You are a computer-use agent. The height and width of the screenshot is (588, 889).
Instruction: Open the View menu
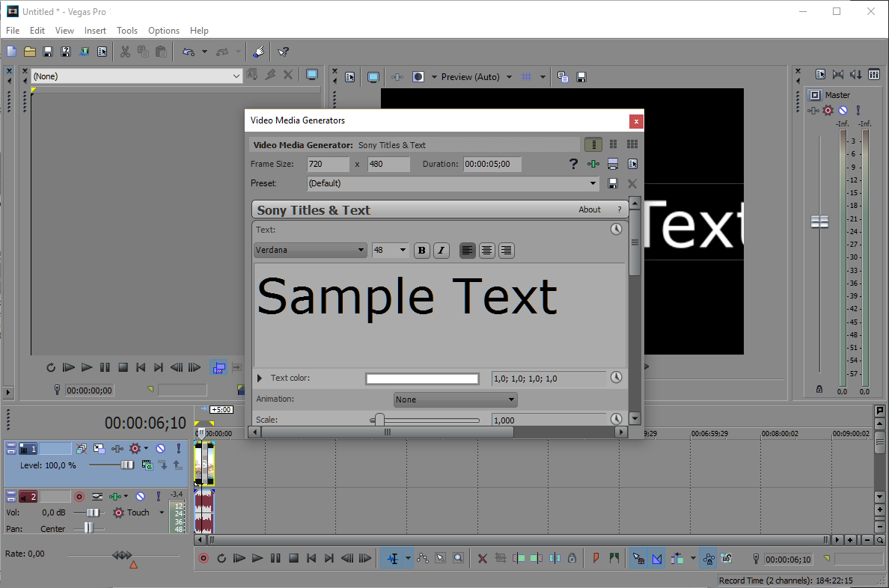coord(64,31)
